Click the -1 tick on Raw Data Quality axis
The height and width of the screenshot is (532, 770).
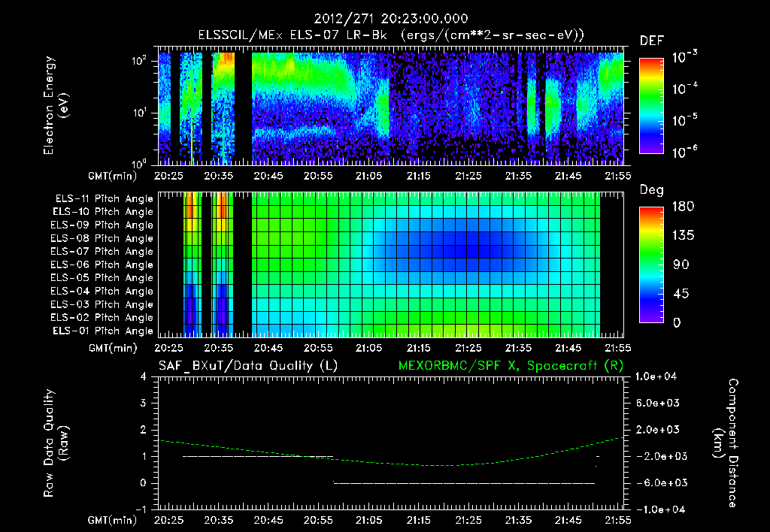point(141,509)
